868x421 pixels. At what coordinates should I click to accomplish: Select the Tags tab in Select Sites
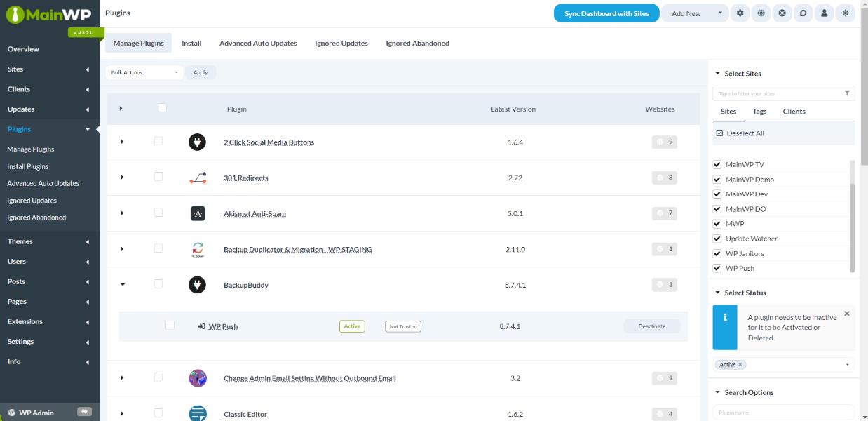759,112
